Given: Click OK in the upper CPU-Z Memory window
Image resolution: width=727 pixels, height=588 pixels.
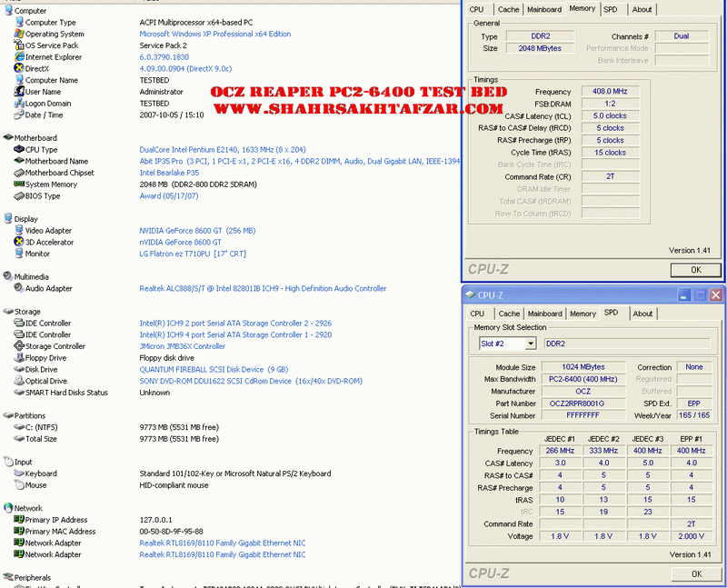Looking at the screenshot, I should (696, 270).
